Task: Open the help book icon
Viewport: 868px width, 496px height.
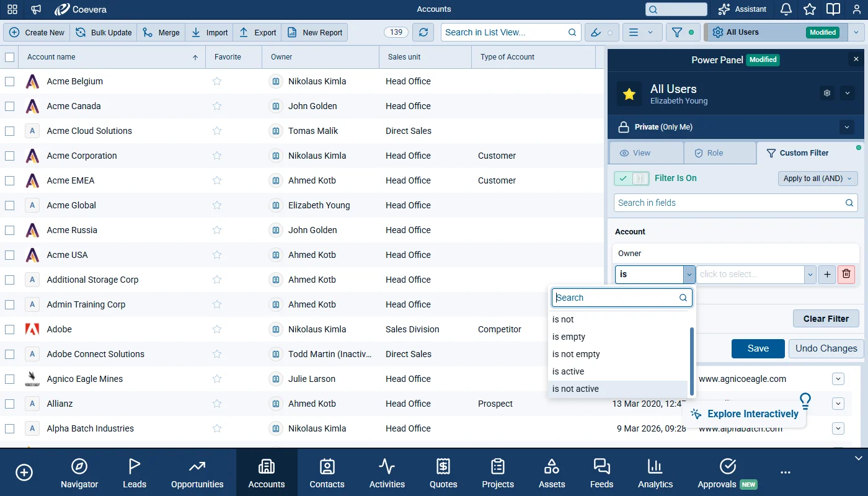Action: [833, 9]
